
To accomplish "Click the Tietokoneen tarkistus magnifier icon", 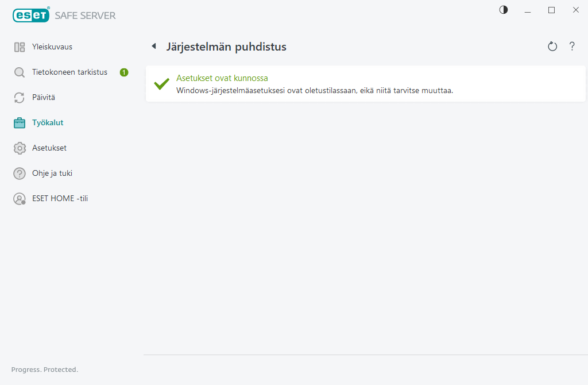I will [19, 72].
